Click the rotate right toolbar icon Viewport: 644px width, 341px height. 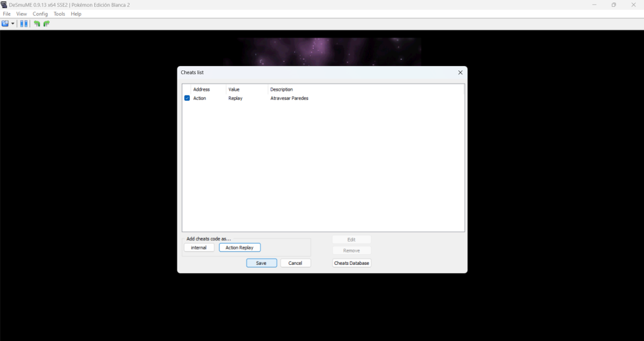pos(46,23)
